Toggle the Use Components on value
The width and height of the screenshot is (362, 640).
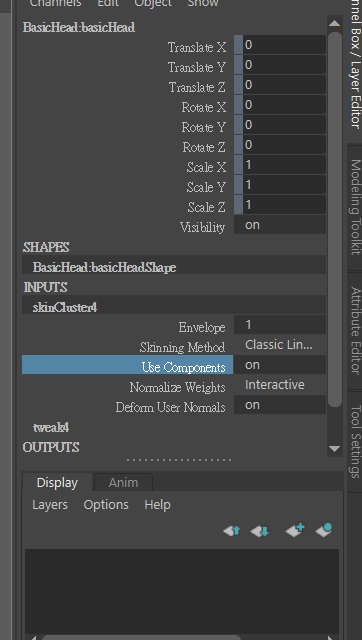coord(280,365)
